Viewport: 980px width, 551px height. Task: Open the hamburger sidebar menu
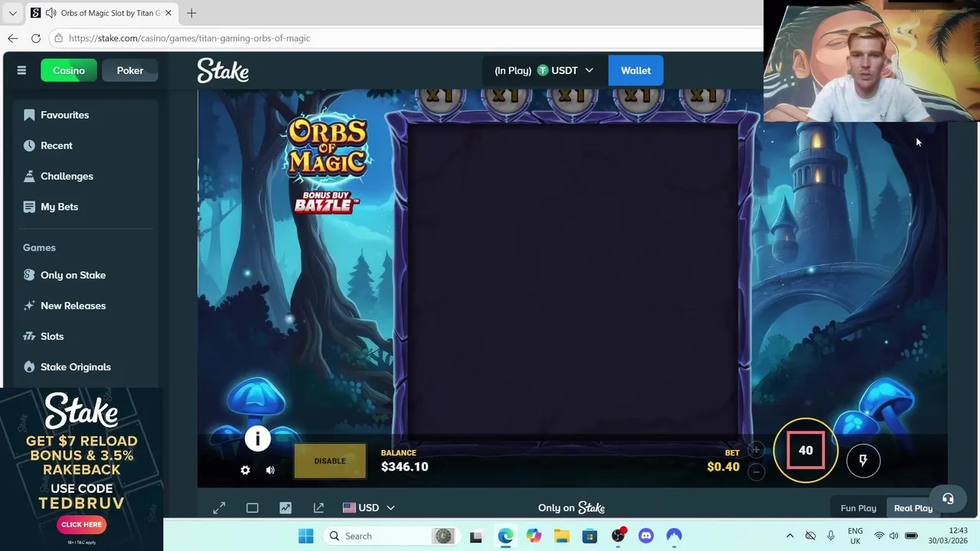pos(21,70)
